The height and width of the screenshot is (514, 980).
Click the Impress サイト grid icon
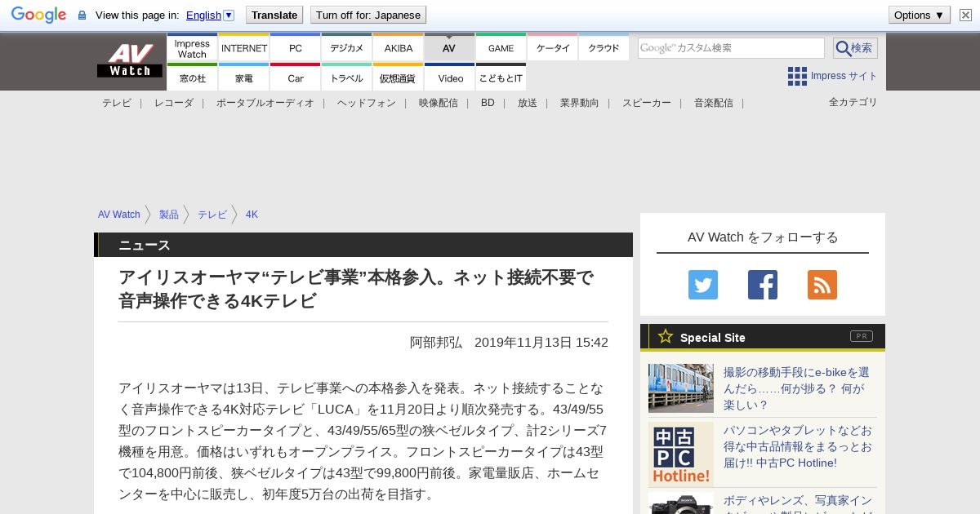797,77
